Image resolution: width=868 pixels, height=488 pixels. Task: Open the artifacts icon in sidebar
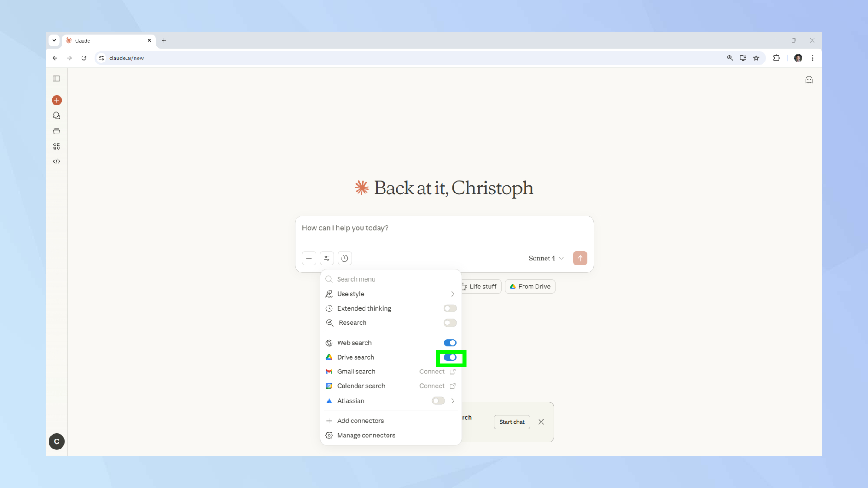click(x=56, y=146)
